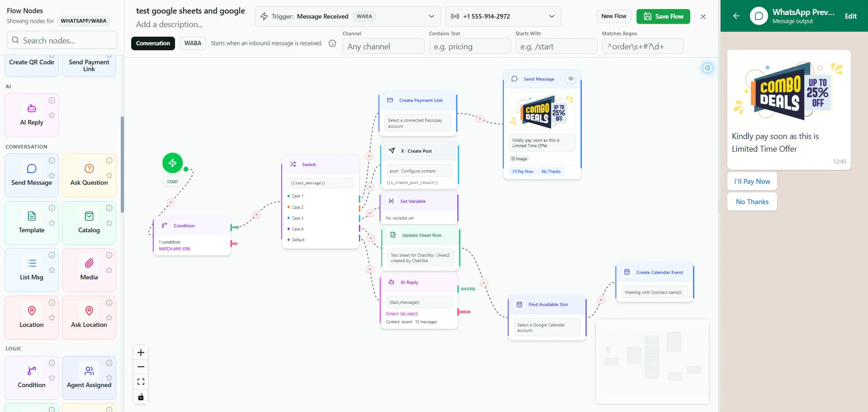Click the sidebar vertical scrollbar

pos(122,164)
